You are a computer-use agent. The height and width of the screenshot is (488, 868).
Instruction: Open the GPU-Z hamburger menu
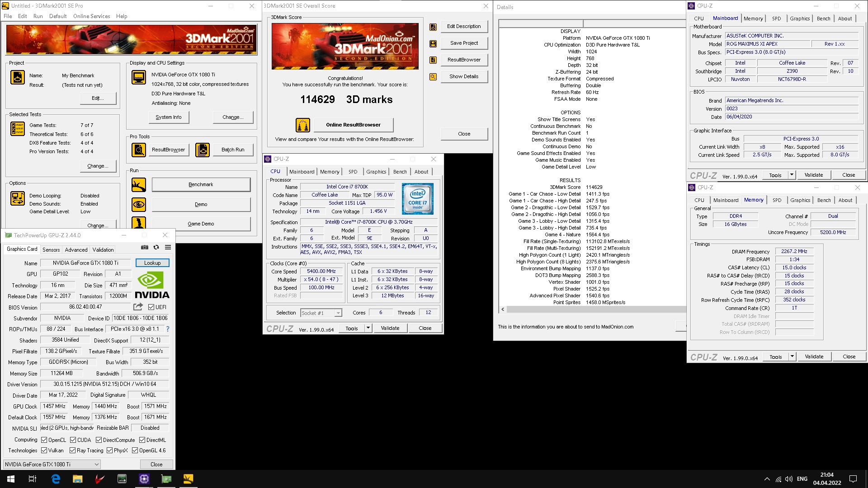point(168,247)
